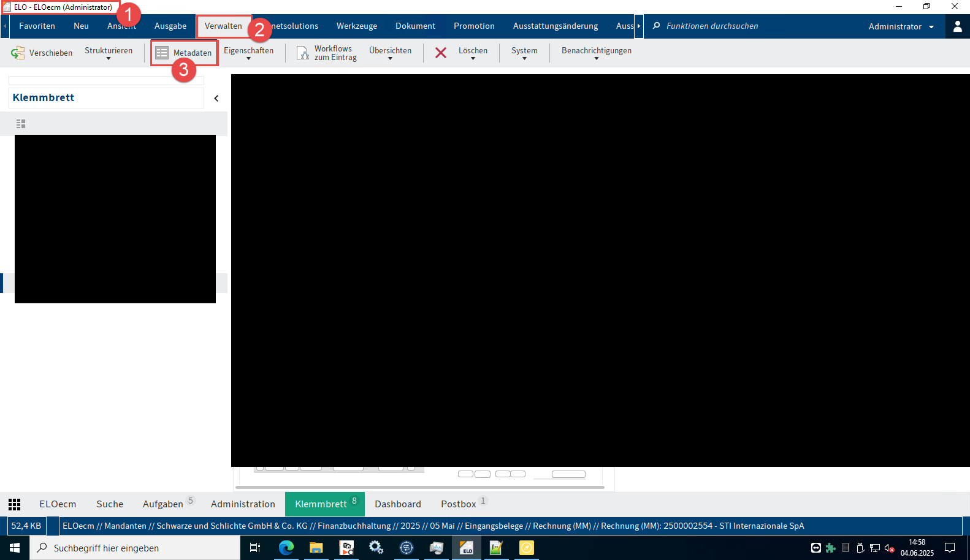Switch to the Verwalten ribbon tab
The height and width of the screenshot is (560, 970).
pos(223,26)
